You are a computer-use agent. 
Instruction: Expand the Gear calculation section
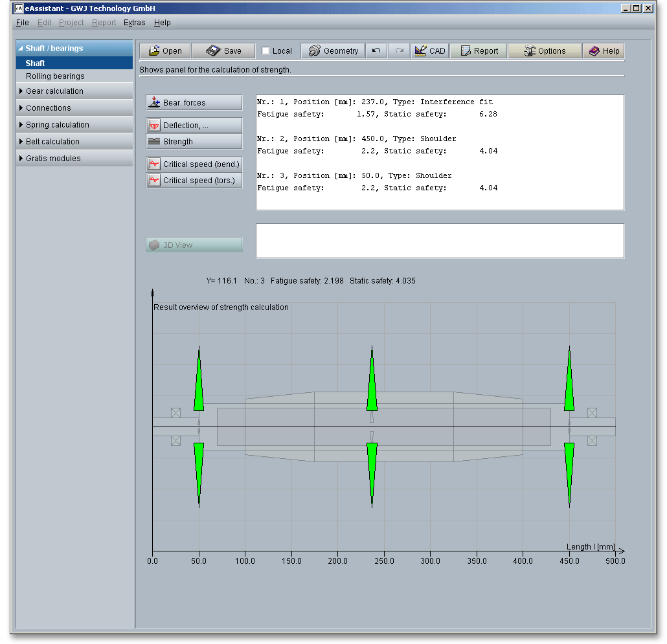[x=54, y=91]
